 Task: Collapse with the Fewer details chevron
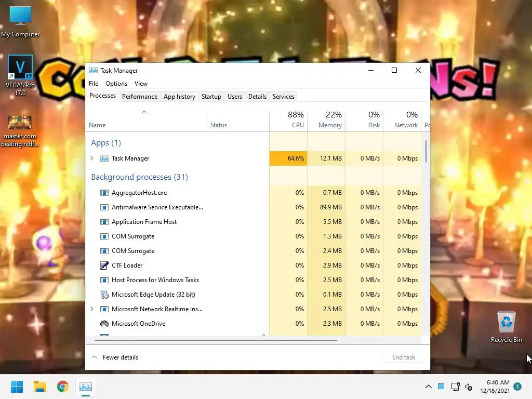pos(95,357)
